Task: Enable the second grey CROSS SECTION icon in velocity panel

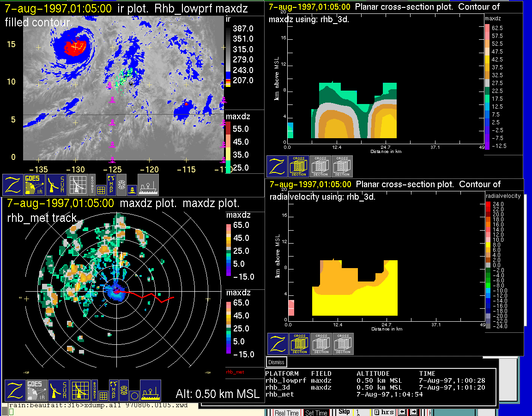Action: click(x=343, y=344)
